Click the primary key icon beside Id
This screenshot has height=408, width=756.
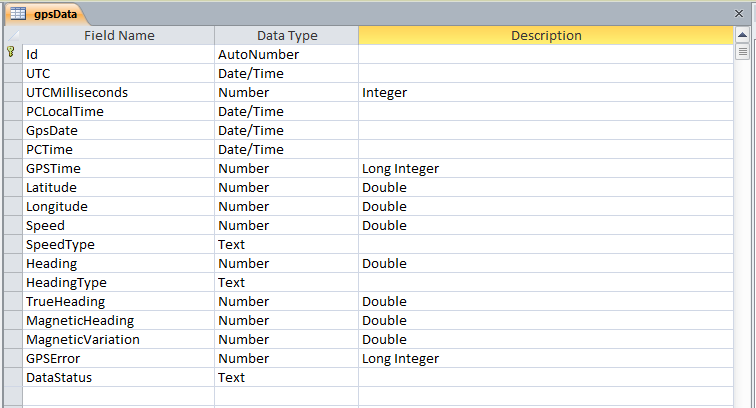pyautogui.click(x=11, y=52)
